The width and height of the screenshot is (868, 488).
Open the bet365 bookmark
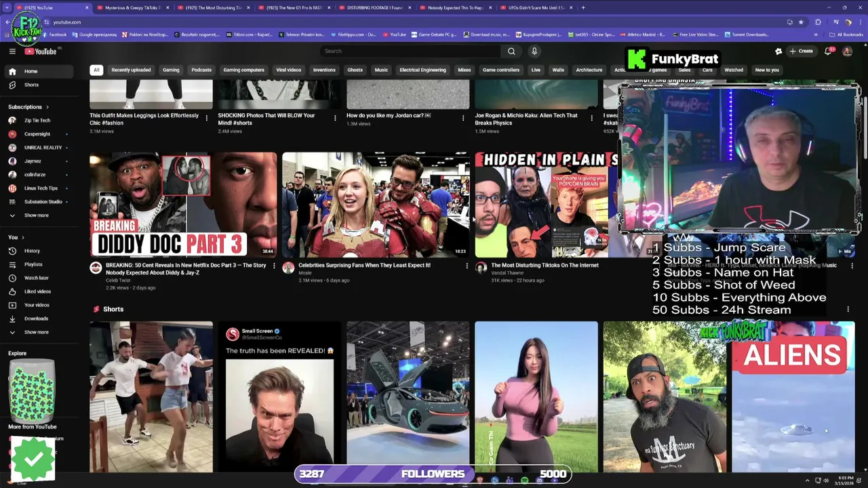(x=591, y=35)
